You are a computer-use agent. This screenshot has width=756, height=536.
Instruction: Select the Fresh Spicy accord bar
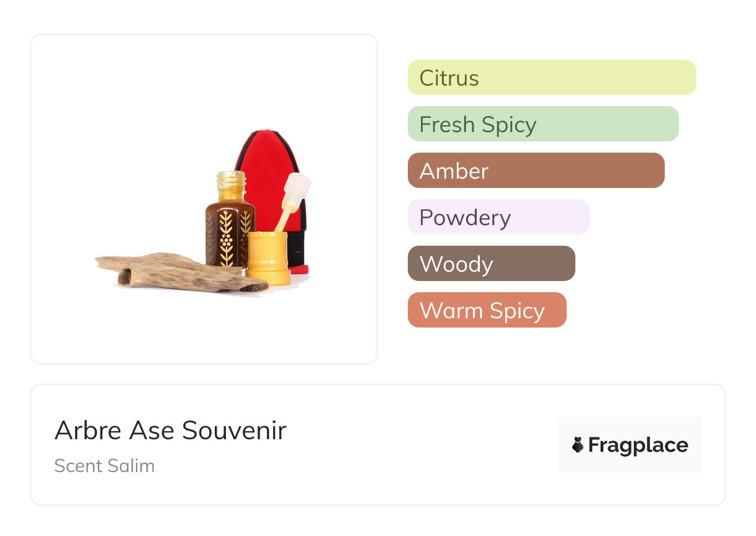542,124
